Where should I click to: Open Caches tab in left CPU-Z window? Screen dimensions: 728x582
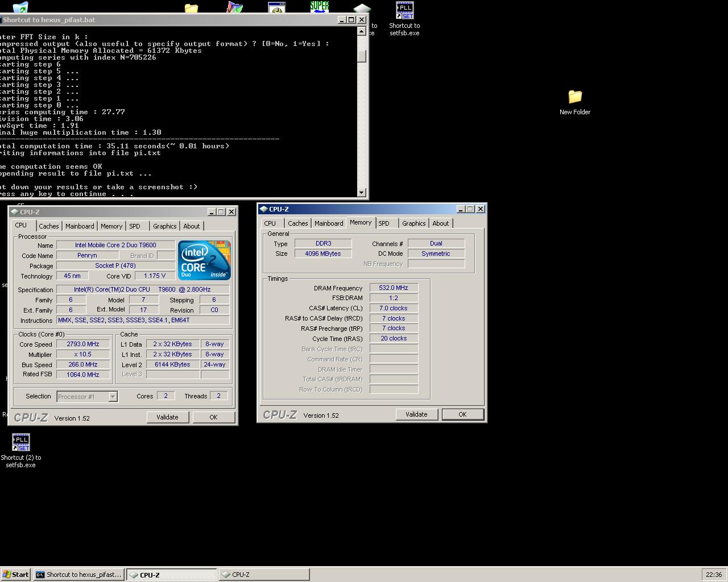pyautogui.click(x=49, y=226)
